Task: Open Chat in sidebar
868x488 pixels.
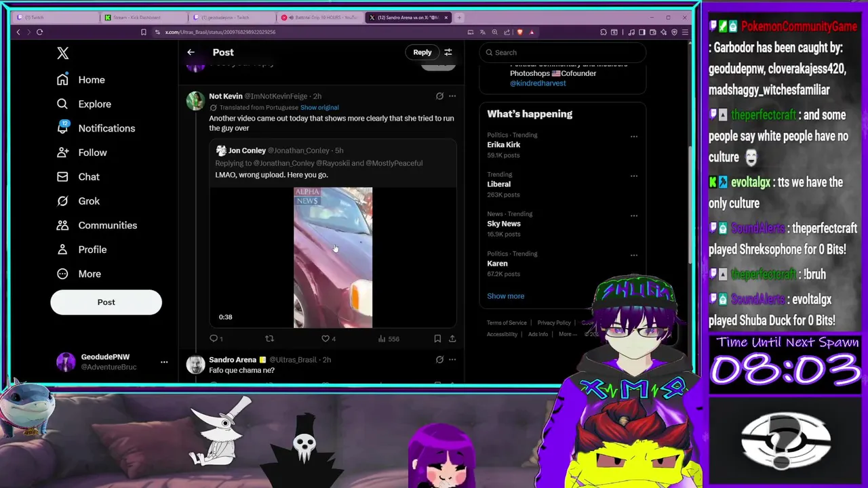Action: pos(79,177)
